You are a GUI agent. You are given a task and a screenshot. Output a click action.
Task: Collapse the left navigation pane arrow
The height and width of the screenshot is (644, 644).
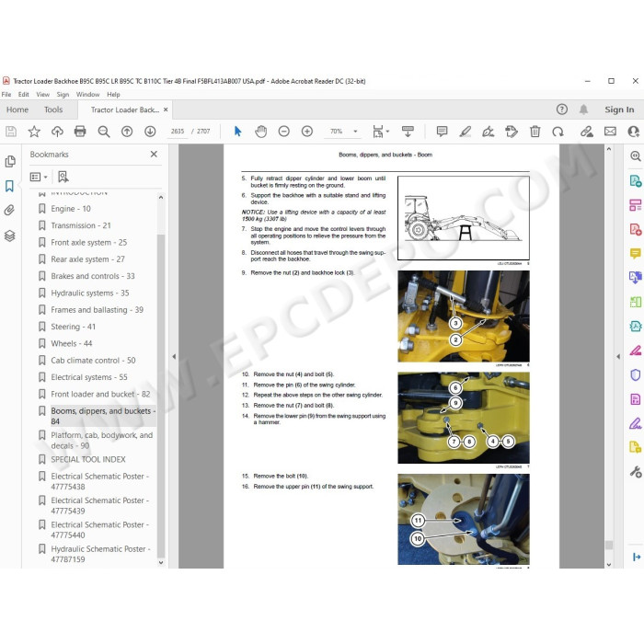click(174, 357)
